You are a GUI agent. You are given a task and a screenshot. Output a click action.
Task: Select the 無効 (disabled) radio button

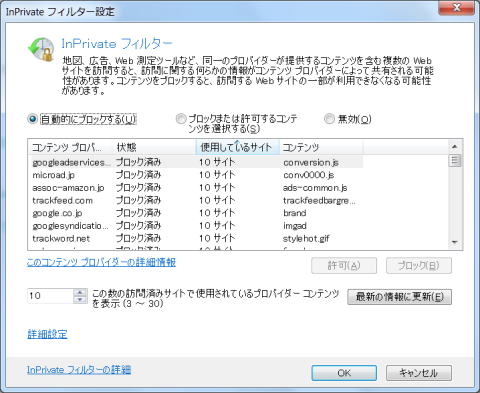point(329,119)
